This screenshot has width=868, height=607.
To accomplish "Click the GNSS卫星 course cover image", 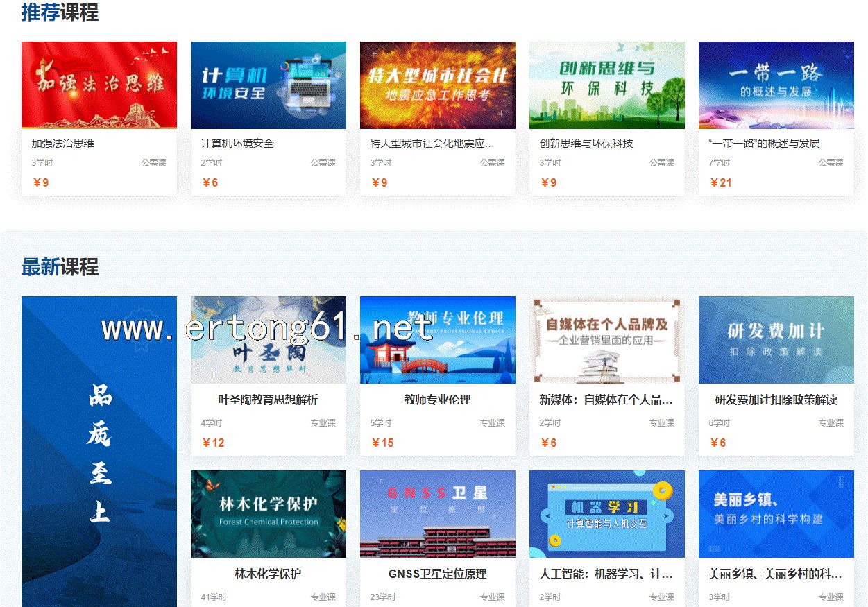I will pos(437,514).
